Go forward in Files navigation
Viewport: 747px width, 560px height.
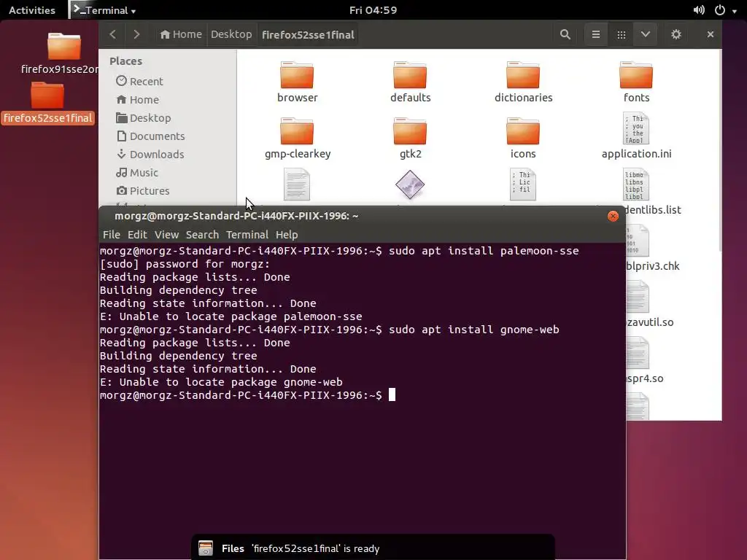coord(136,34)
